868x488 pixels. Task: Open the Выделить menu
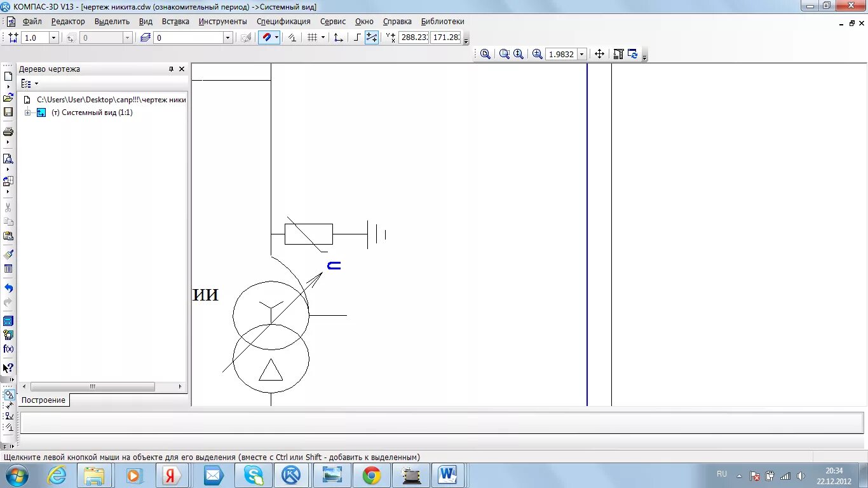[112, 21]
